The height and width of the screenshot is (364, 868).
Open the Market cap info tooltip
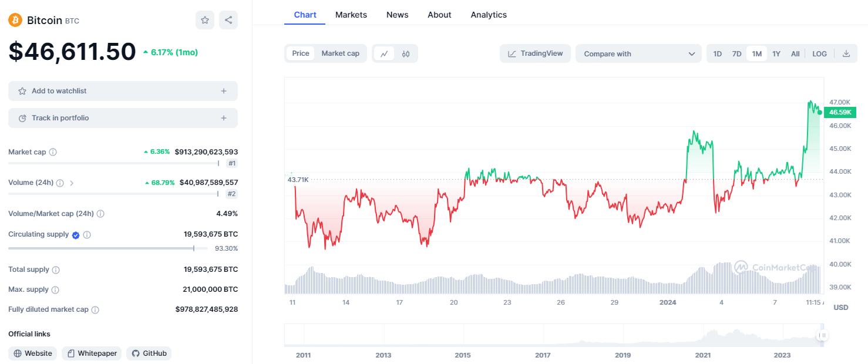[x=53, y=151]
